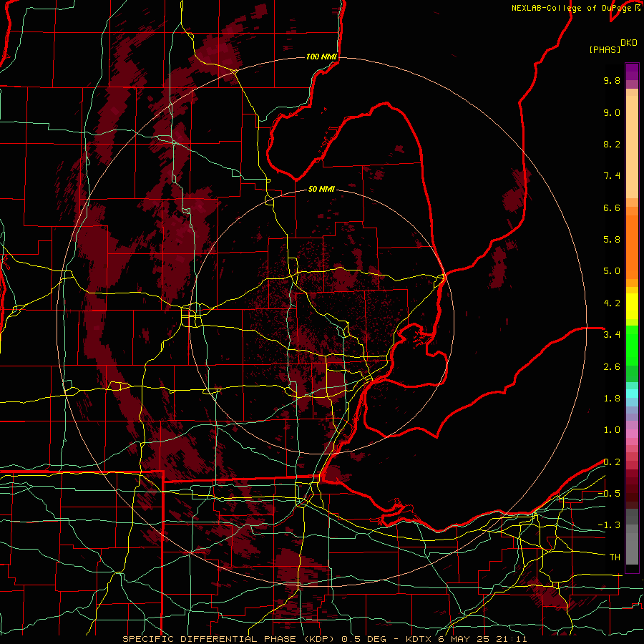Click the 21:11 timestamp in the caption
The height and width of the screenshot is (644, 644).
click(x=512, y=639)
